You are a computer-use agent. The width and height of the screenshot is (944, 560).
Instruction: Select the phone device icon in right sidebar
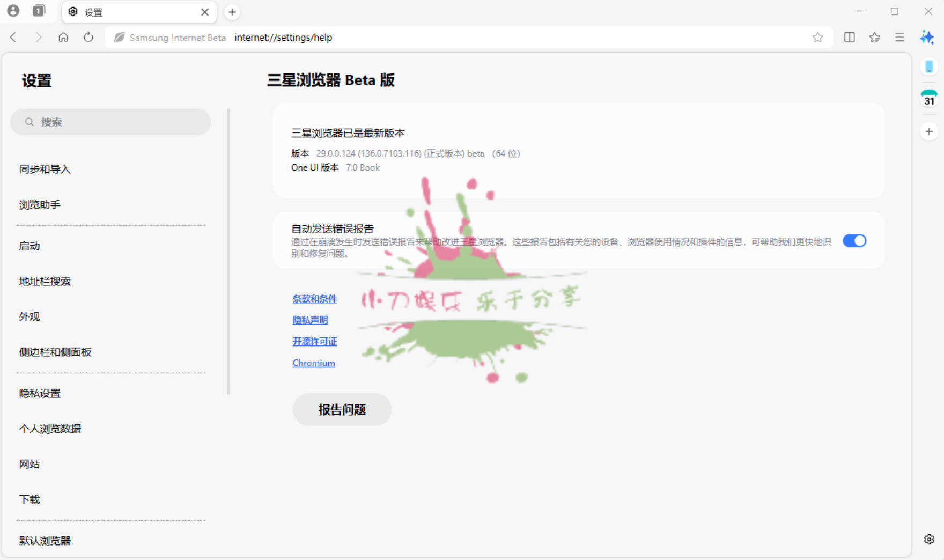(928, 67)
